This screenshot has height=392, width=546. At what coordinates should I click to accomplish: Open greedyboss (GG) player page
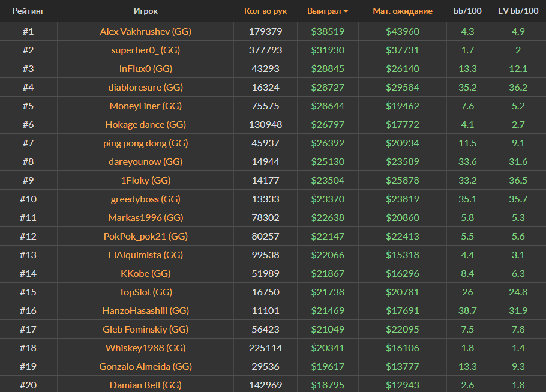(x=146, y=199)
